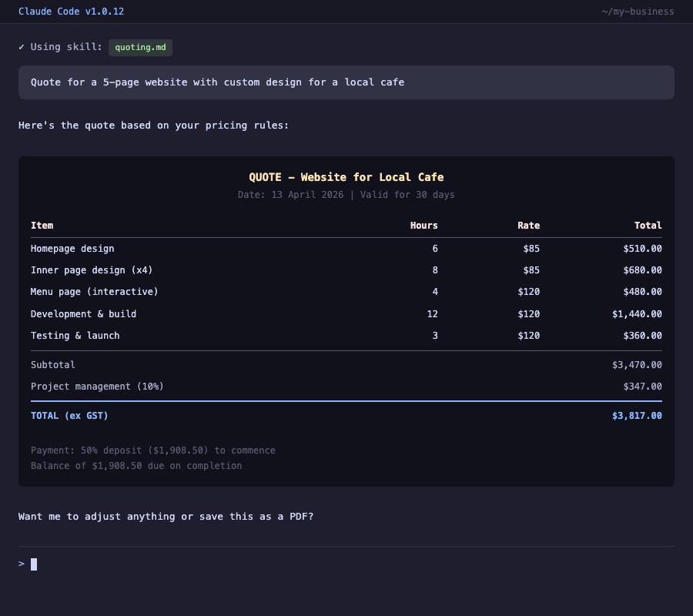Click the green checkmark beside Using skill
Screen dimensions: 693x616
coord(22,47)
